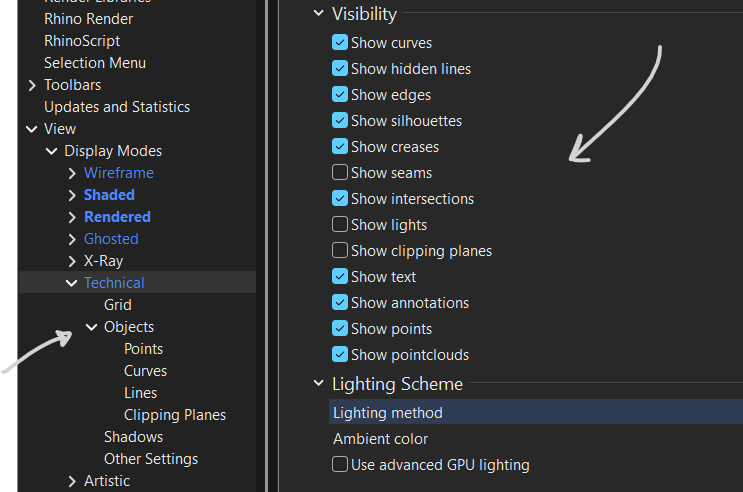
Task: Expand the Wireframe display mode arrow
Action: click(72, 173)
